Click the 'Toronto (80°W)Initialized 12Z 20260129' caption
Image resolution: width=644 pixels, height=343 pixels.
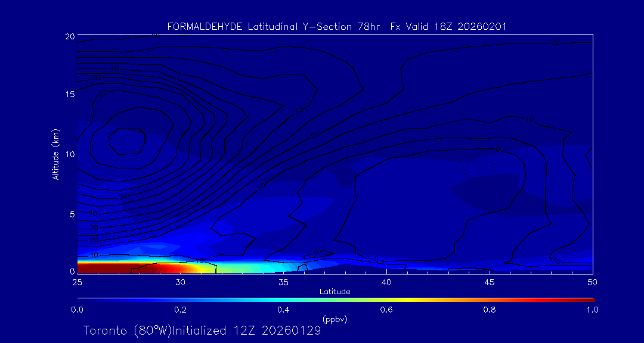pyautogui.click(x=202, y=330)
